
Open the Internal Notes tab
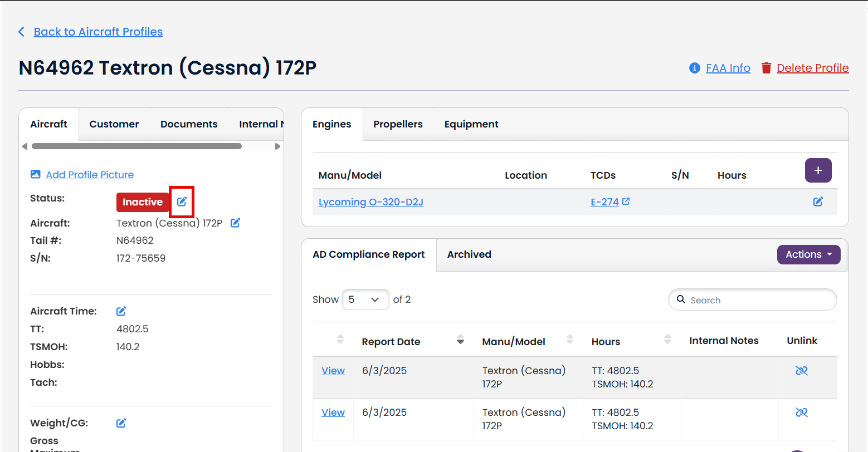tap(261, 124)
